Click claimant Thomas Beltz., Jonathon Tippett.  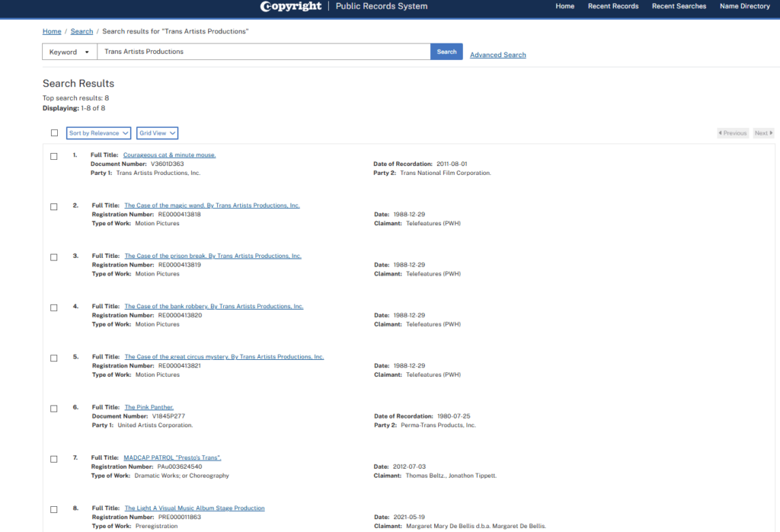click(451, 476)
